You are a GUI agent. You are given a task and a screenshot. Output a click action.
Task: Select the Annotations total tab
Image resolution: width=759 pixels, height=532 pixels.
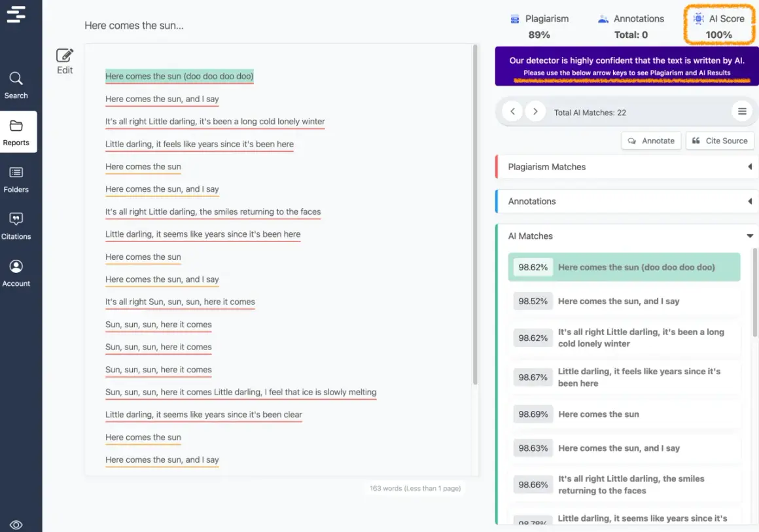(x=631, y=27)
